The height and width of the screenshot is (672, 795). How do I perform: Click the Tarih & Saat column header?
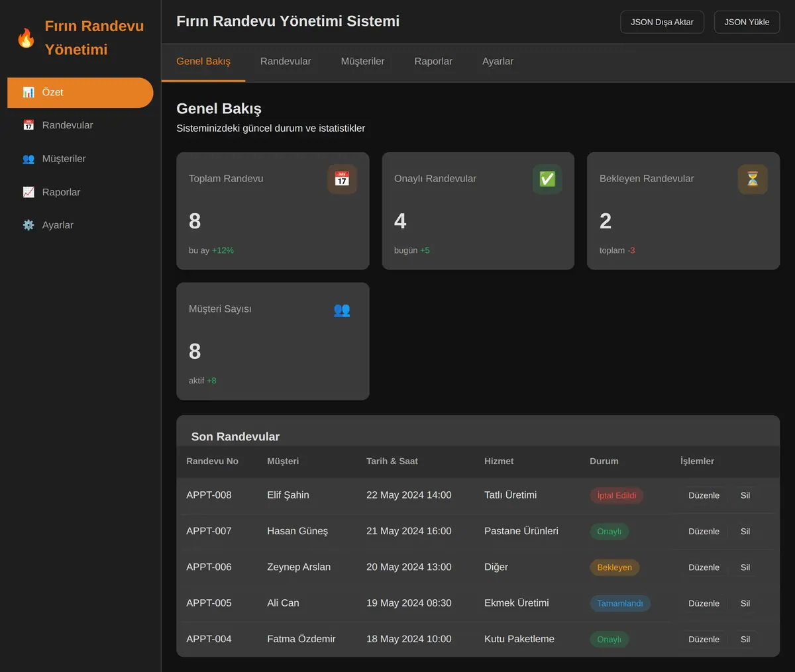click(x=392, y=461)
